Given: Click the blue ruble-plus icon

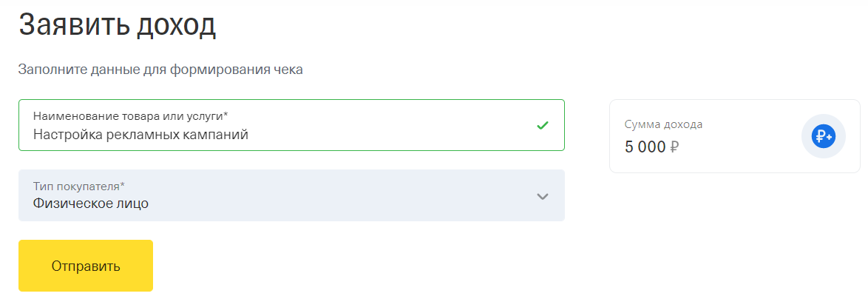Looking at the screenshot, I should (x=823, y=136).
